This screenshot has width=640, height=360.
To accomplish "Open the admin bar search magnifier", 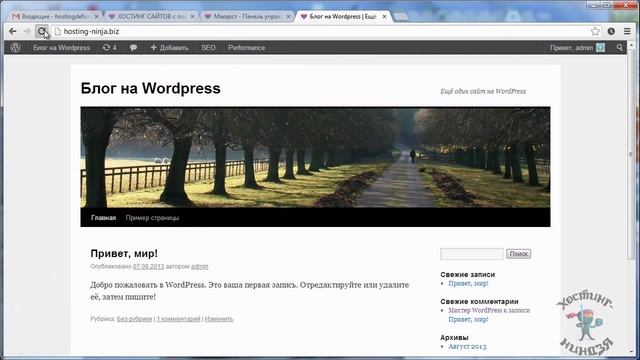I will click(620, 48).
